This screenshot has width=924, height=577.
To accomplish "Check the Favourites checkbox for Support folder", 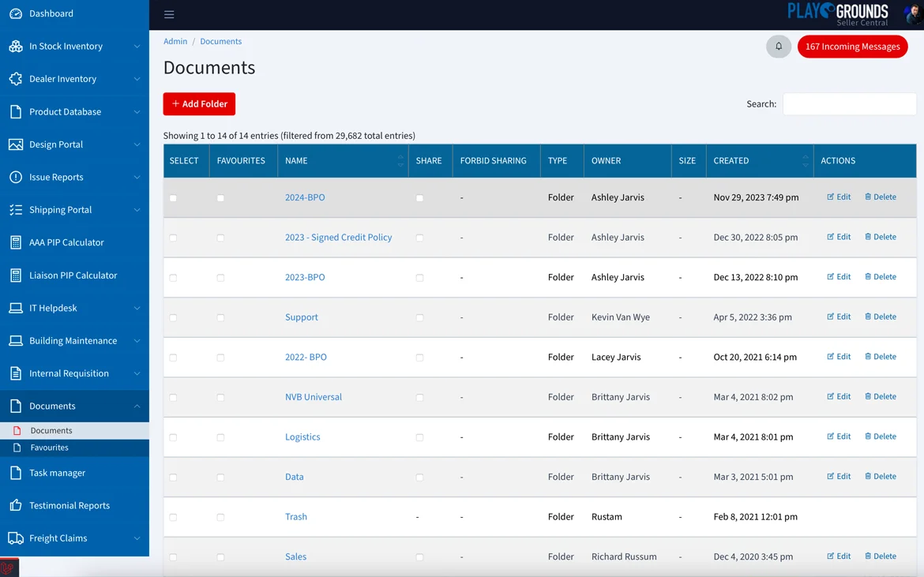I will (x=220, y=318).
